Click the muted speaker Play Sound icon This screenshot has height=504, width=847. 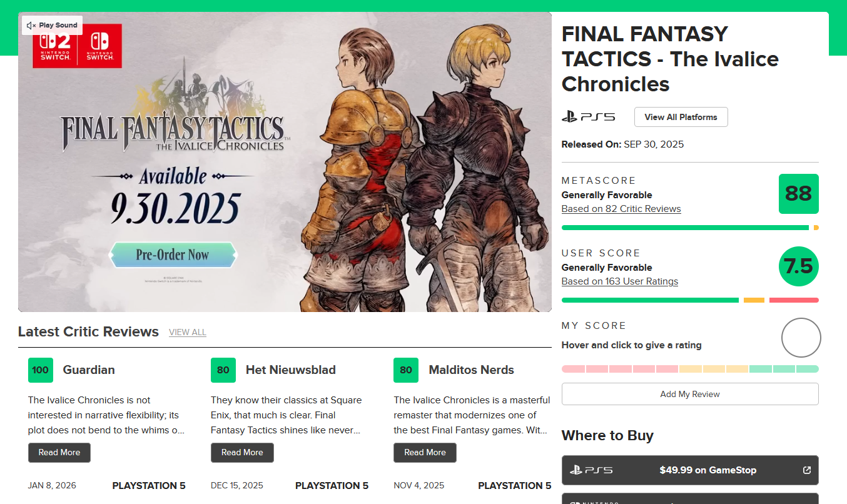pos(31,26)
